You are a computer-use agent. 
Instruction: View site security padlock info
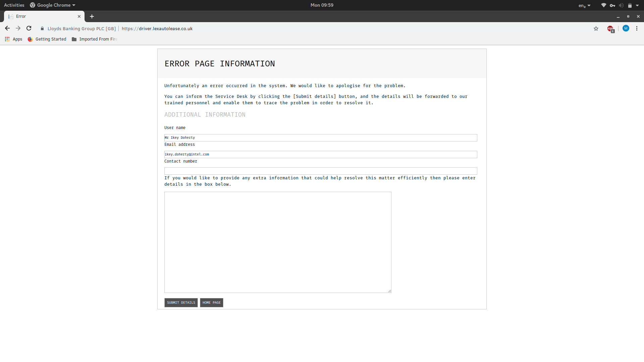pyautogui.click(x=42, y=29)
